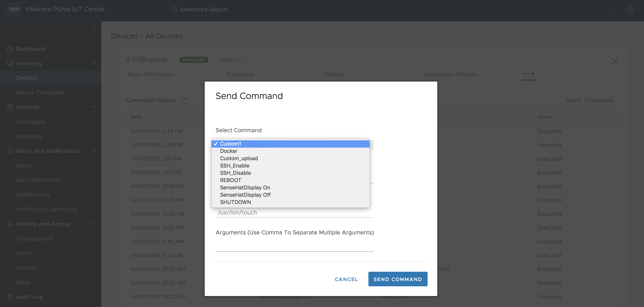Click the VMware vm logo icon
This screenshot has height=307, width=644.
pyautogui.click(x=14, y=9)
